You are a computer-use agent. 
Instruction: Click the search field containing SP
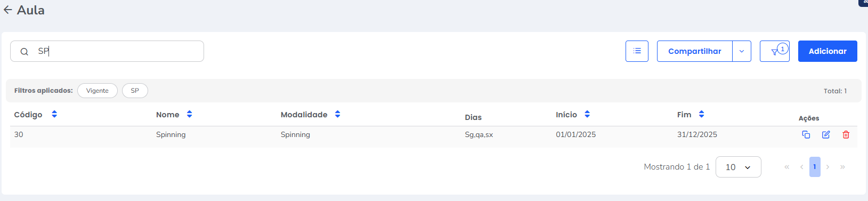click(x=107, y=51)
